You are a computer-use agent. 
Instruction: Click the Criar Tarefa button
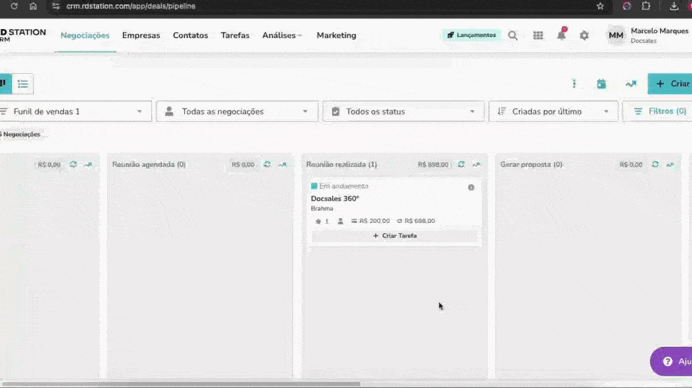pyautogui.click(x=395, y=236)
